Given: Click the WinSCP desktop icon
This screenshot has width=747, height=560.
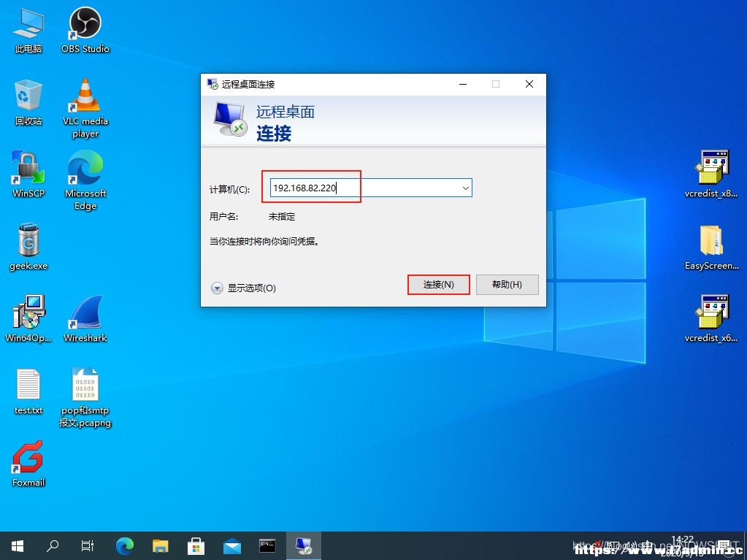Looking at the screenshot, I should [x=28, y=174].
